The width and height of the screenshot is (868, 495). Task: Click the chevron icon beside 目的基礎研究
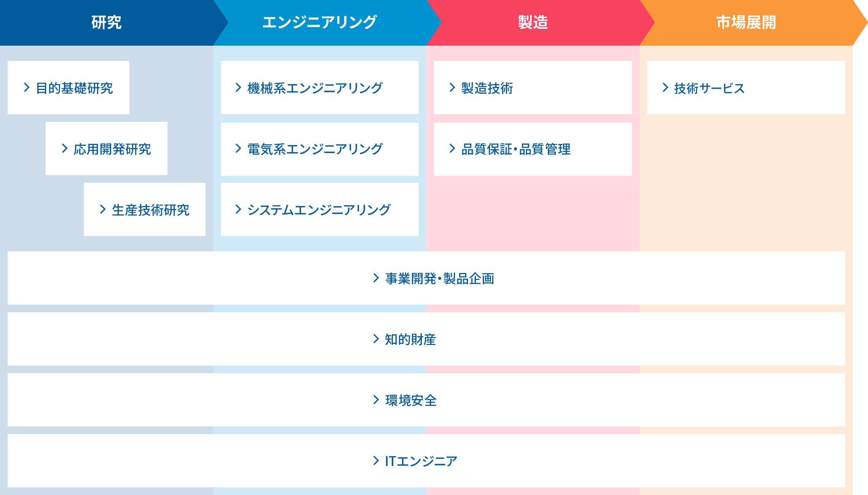[27, 88]
